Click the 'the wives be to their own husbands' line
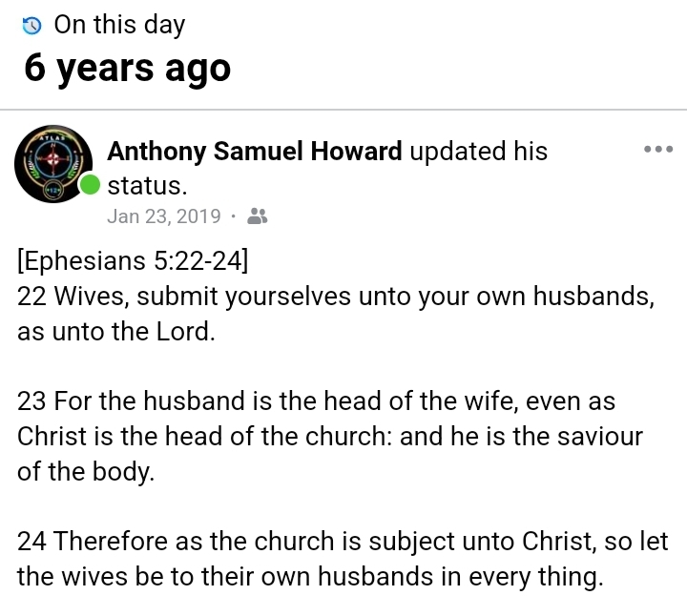Viewport: 687px width, 616px height. 310,577
